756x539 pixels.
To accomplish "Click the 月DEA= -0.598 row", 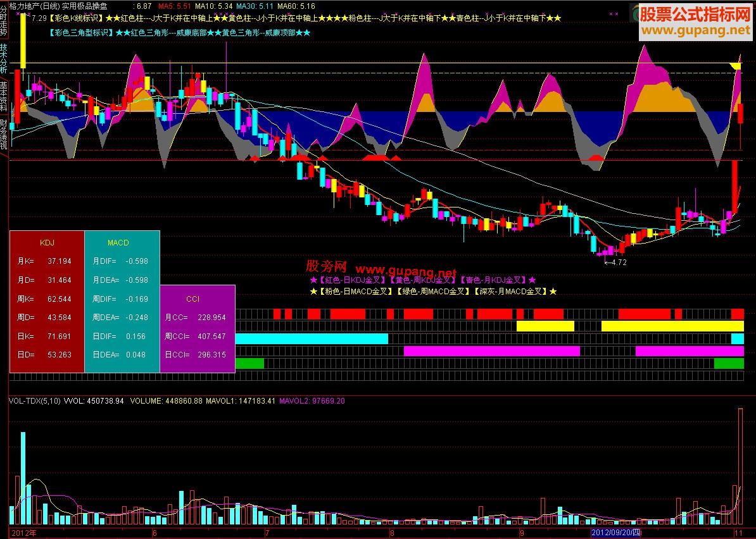I will coord(120,280).
